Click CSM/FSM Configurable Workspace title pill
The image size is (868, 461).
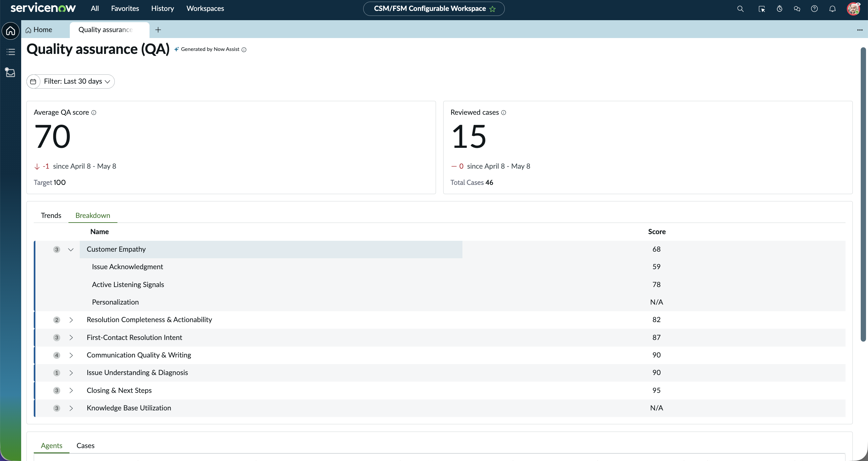click(434, 9)
